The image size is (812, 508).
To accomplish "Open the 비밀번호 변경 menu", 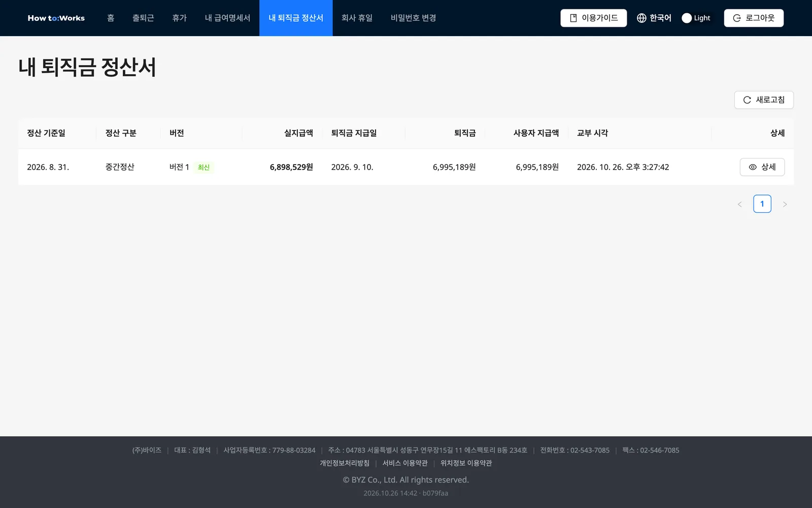I will point(414,18).
